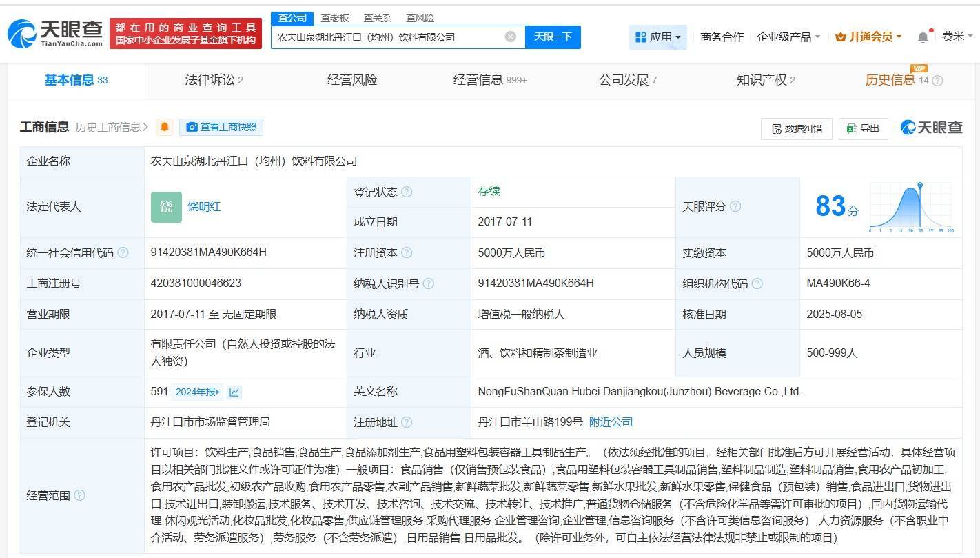This screenshot has width=980, height=558.
Task: Show help for 登记状态
Action: (x=407, y=192)
